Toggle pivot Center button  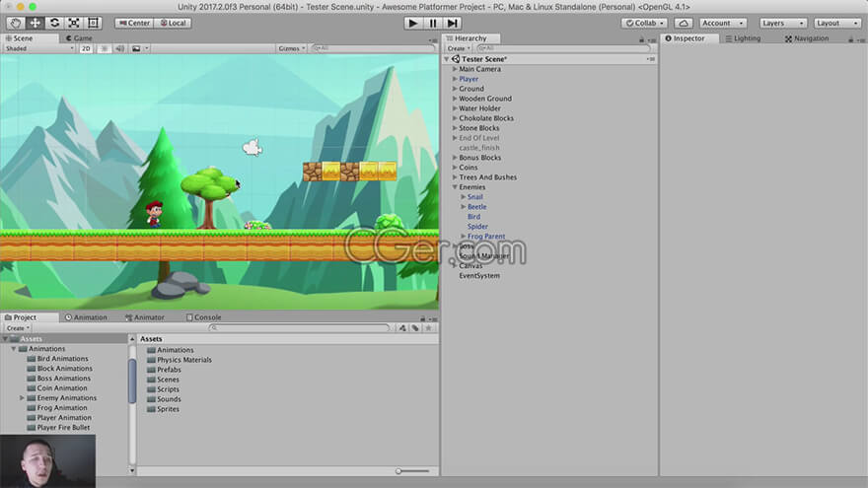click(134, 24)
